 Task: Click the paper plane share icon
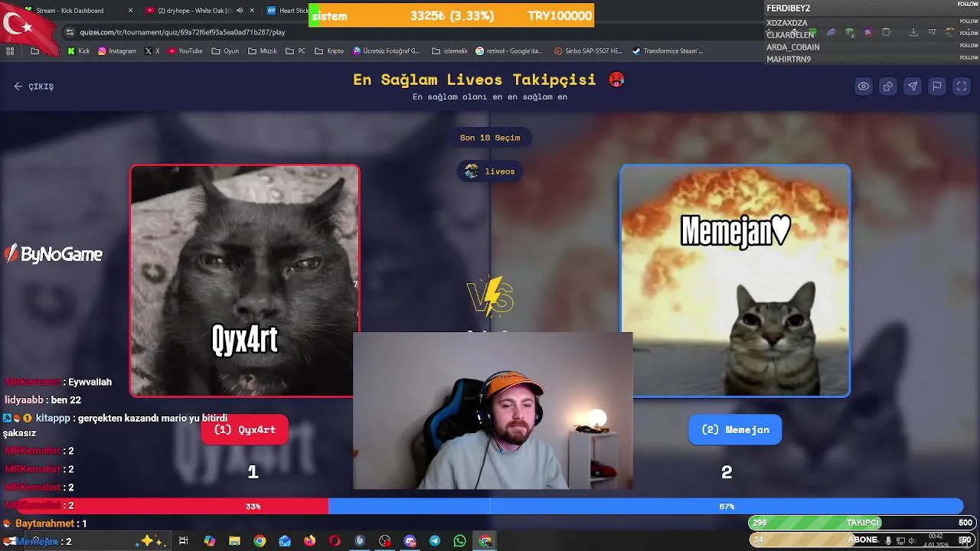tap(913, 86)
